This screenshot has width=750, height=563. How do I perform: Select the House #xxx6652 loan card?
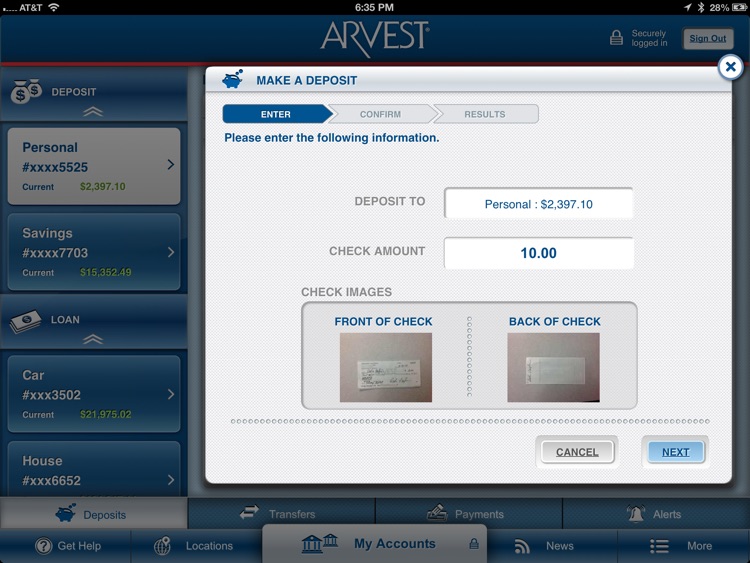point(94,470)
